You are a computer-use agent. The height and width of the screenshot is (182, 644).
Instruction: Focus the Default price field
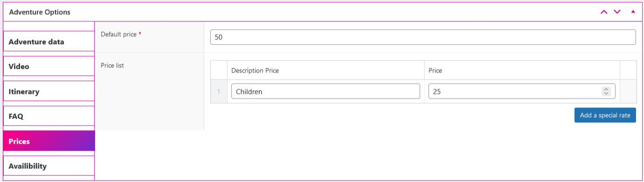(x=423, y=37)
